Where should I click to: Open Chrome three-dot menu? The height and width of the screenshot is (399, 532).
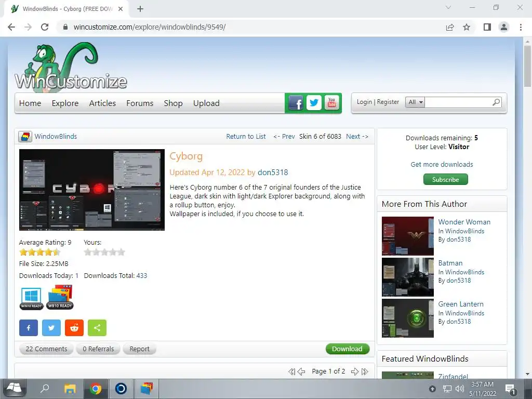pyautogui.click(x=521, y=27)
